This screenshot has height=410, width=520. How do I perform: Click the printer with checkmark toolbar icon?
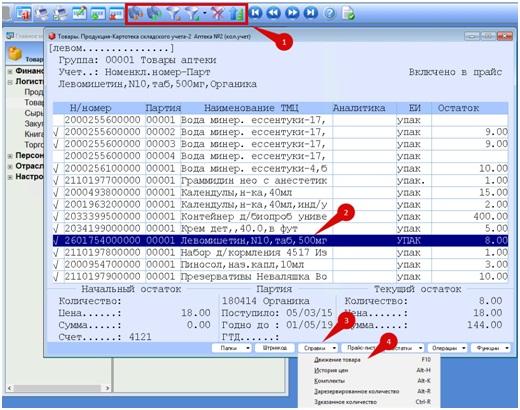coord(61,14)
